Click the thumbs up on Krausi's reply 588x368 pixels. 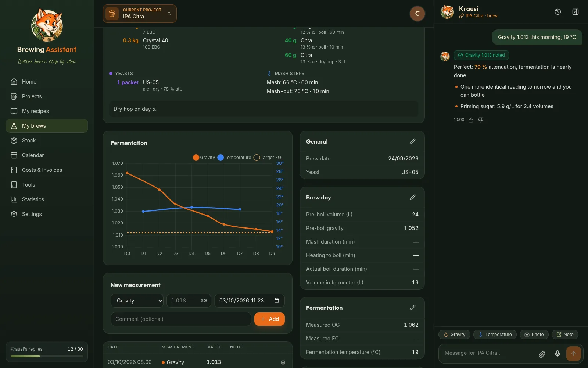pyautogui.click(x=471, y=120)
